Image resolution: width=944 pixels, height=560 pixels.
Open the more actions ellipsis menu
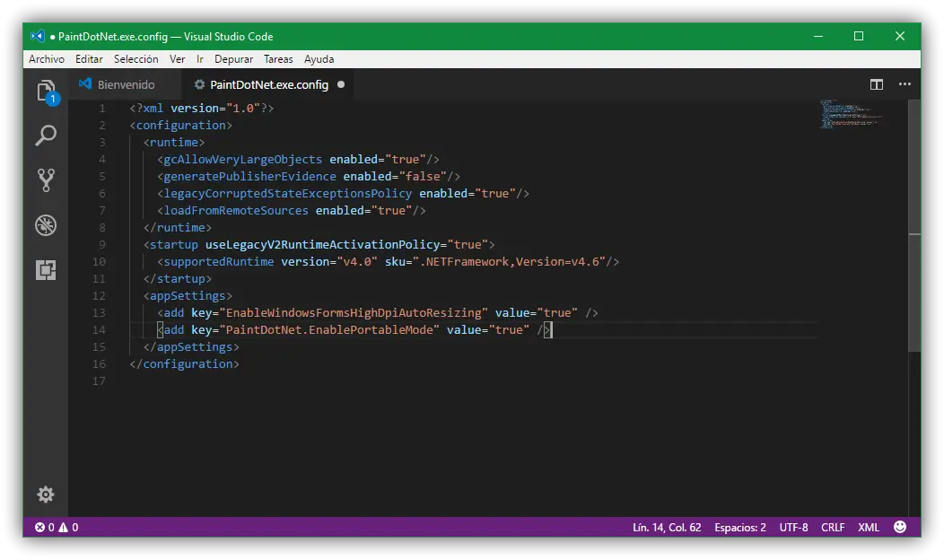coord(905,84)
